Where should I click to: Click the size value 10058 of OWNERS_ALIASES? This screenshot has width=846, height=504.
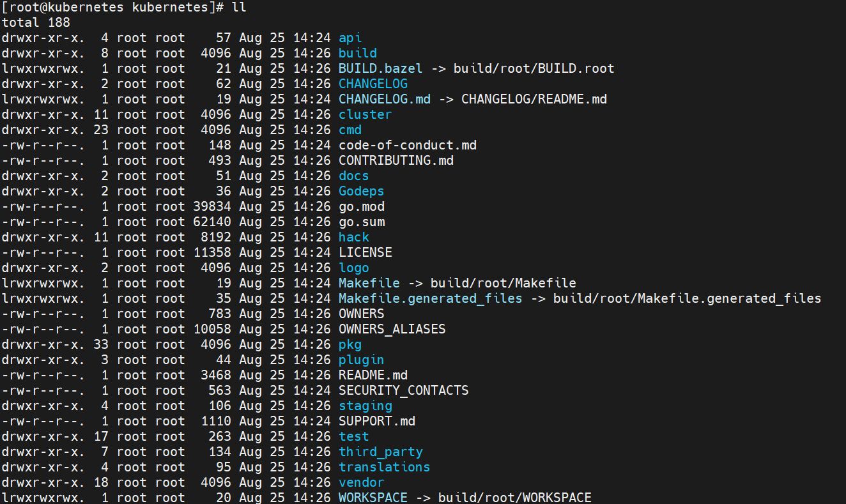pyautogui.click(x=212, y=329)
